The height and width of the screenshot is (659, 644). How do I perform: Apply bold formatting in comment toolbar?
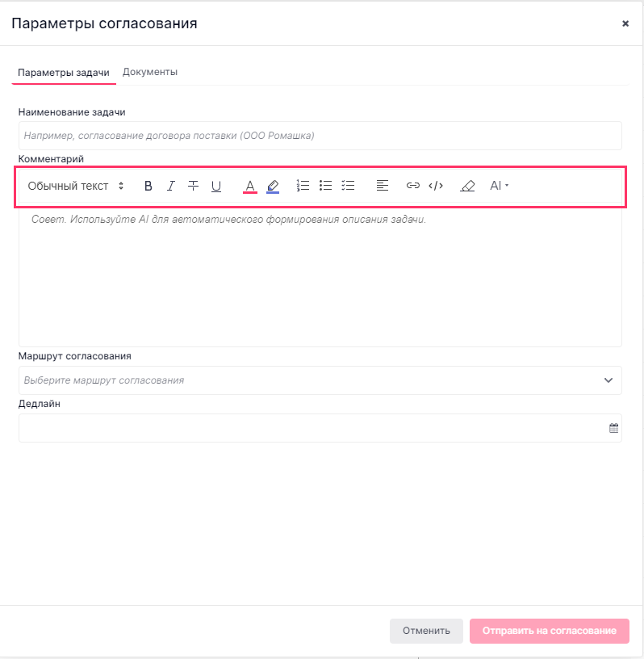pos(148,186)
